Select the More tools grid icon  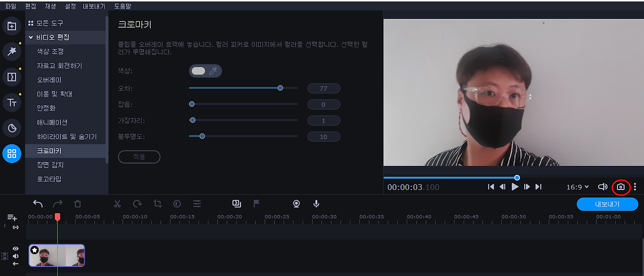[12, 154]
